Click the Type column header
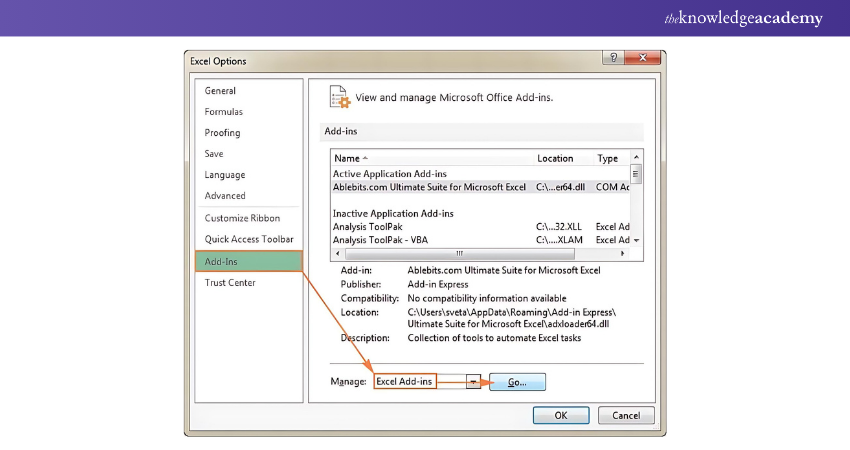 608,158
